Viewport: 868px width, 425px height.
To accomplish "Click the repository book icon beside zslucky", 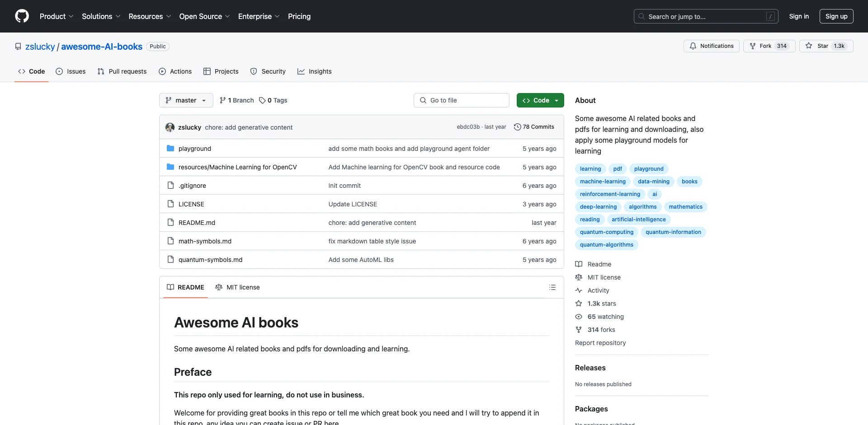I will [x=18, y=47].
